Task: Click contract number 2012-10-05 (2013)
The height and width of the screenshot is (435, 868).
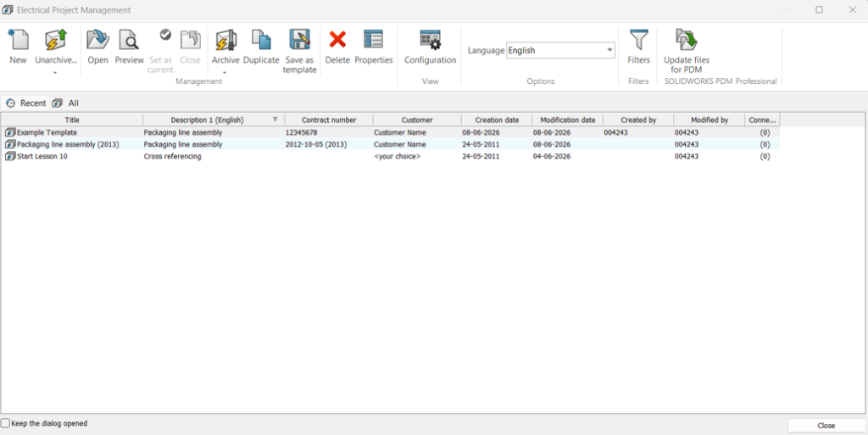Action: [315, 144]
